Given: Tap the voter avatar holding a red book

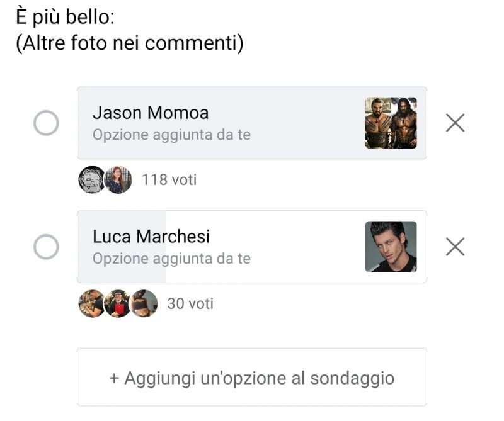Looking at the screenshot, I should point(118,304).
